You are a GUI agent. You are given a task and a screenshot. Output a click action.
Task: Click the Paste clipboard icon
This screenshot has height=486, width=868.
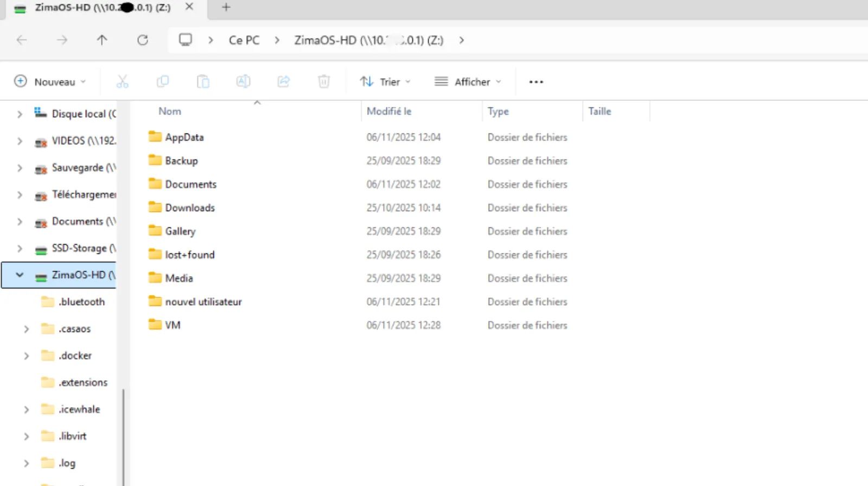(203, 82)
